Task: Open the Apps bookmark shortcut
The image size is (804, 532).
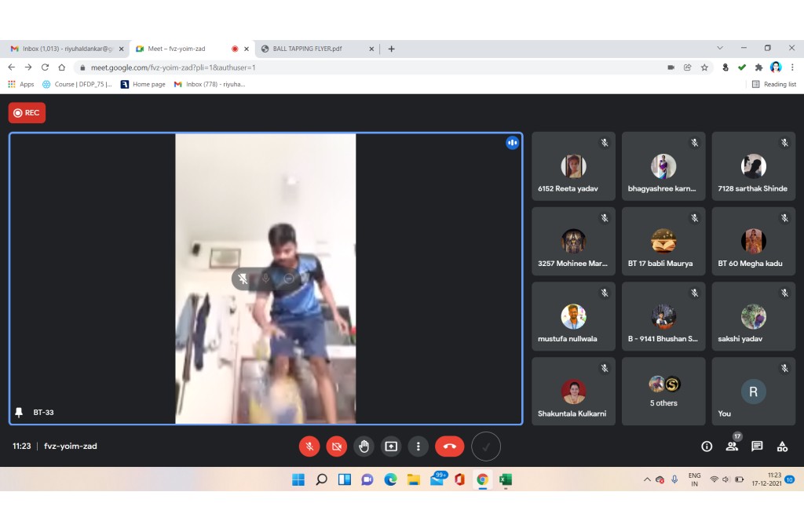Action: [x=21, y=84]
